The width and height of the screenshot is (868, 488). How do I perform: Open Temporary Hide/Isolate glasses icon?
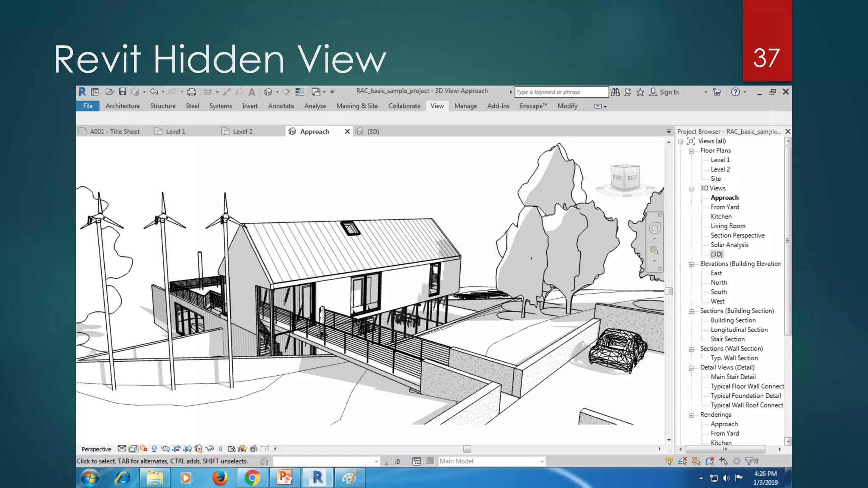coord(209,449)
